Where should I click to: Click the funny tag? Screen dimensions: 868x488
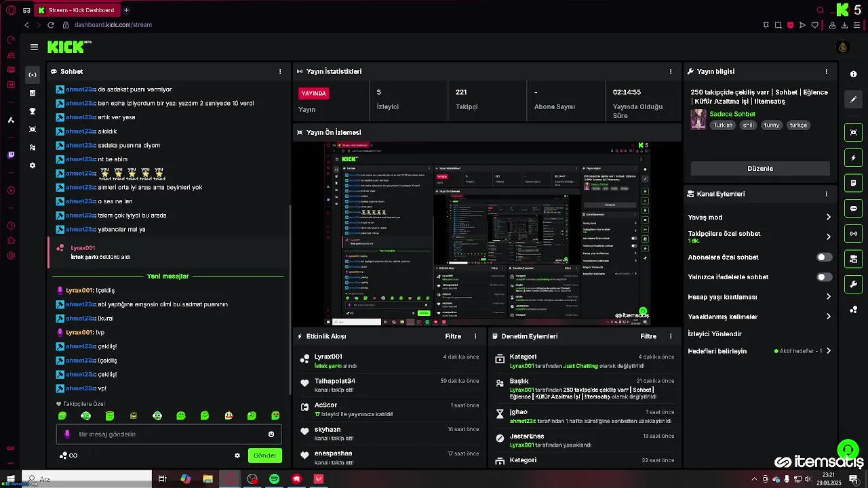pyautogui.click(x=772, y=125)
